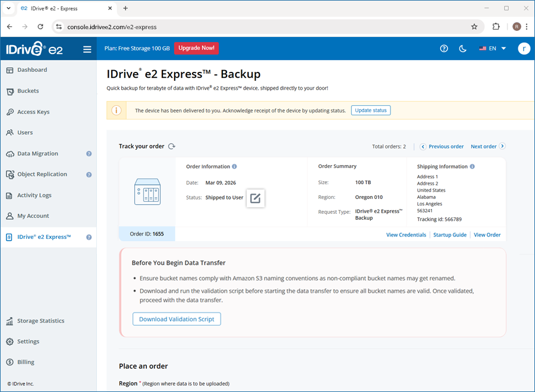535x392 pixels.
Task: Switch to dark mode moon icon
Action: point(462,49)
